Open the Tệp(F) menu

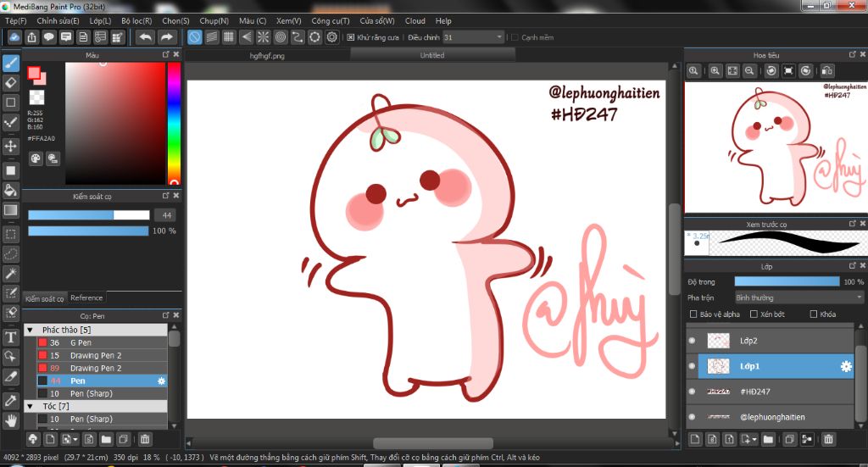pos(16,21)
